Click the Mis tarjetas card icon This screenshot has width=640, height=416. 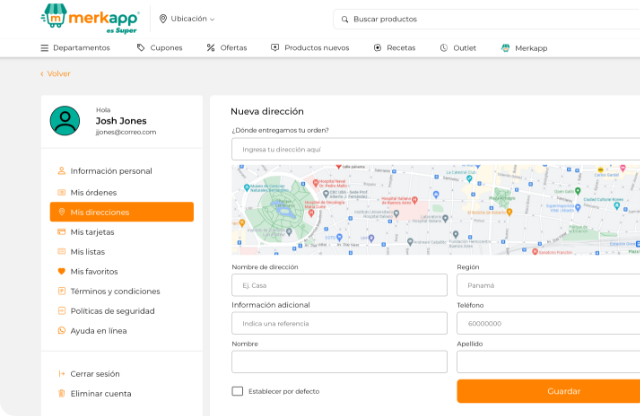click(x=62, y=232)
